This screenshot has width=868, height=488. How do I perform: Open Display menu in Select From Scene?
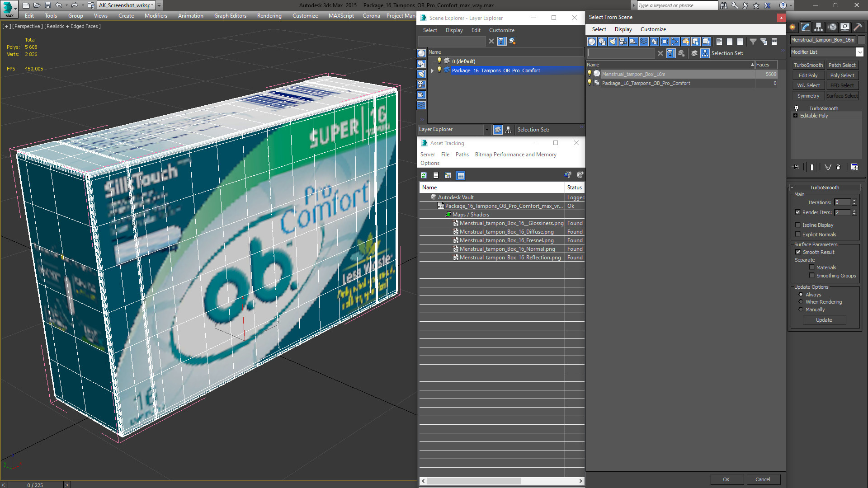(623, 29)
